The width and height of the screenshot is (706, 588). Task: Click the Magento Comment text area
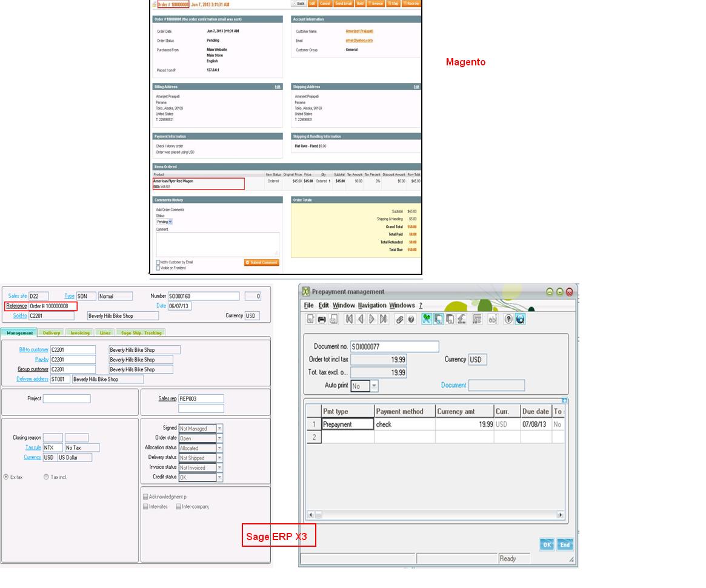(218, 244)
